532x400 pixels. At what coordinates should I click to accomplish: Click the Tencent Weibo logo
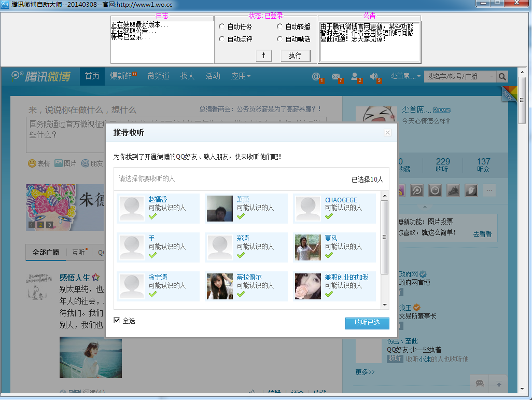point(41,76)
